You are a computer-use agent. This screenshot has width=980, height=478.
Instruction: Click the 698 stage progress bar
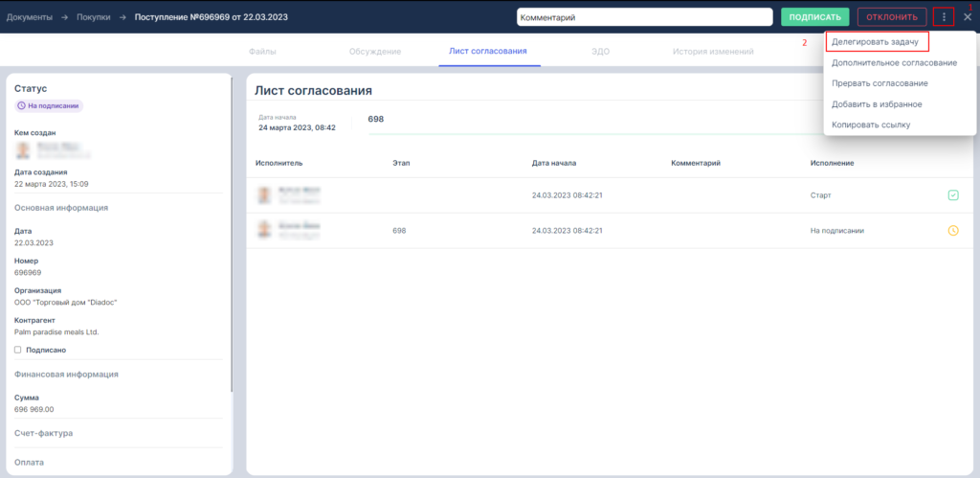(x=593, y=133)
